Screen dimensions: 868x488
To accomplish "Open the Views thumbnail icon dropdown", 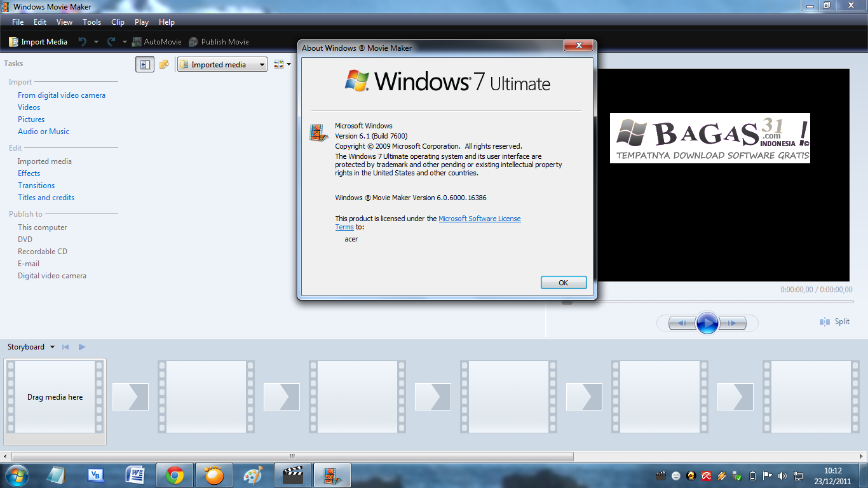I will [x=282, y=64].
